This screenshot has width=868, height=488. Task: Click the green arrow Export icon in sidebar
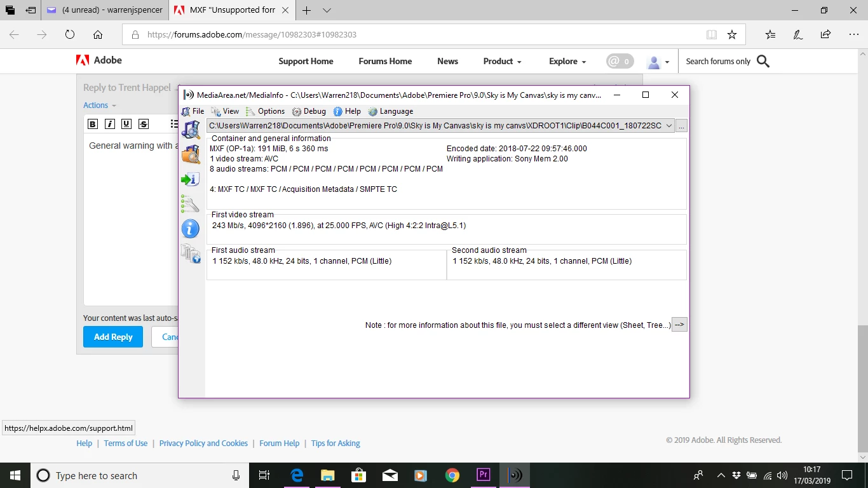[x=191, y=179]
